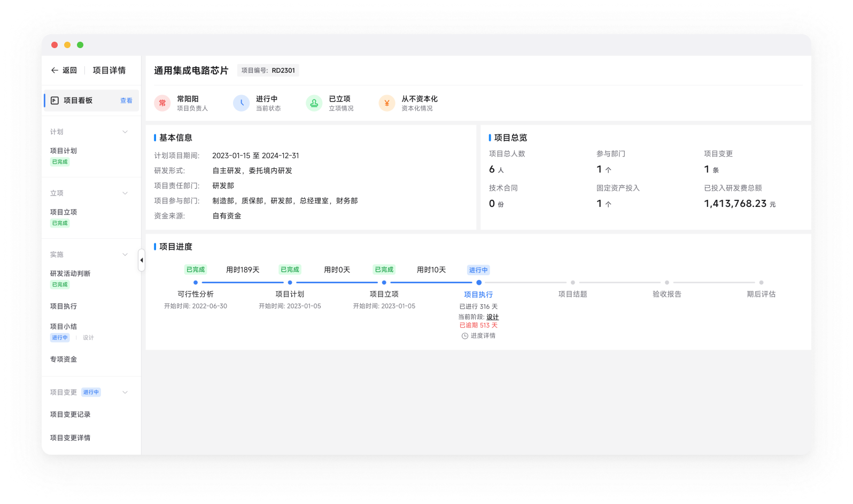
Task: Click the clock icon beside 进度详情
Action: click(x=465, y=336)
